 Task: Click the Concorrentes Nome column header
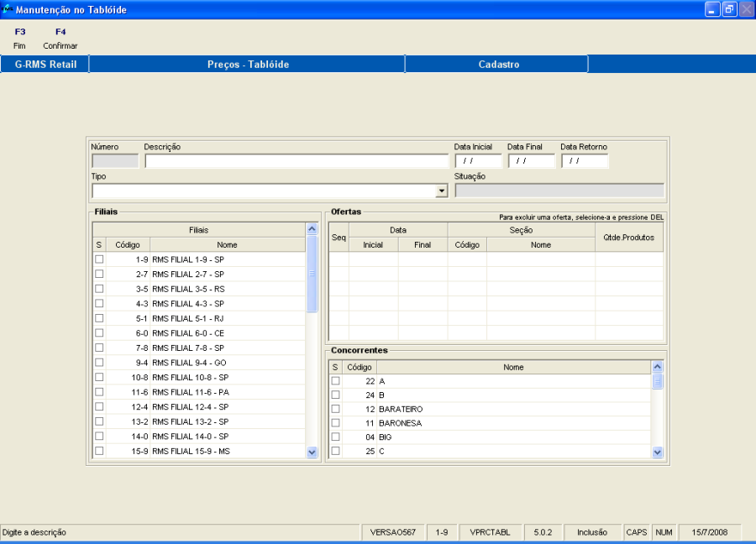coord(513,367)
